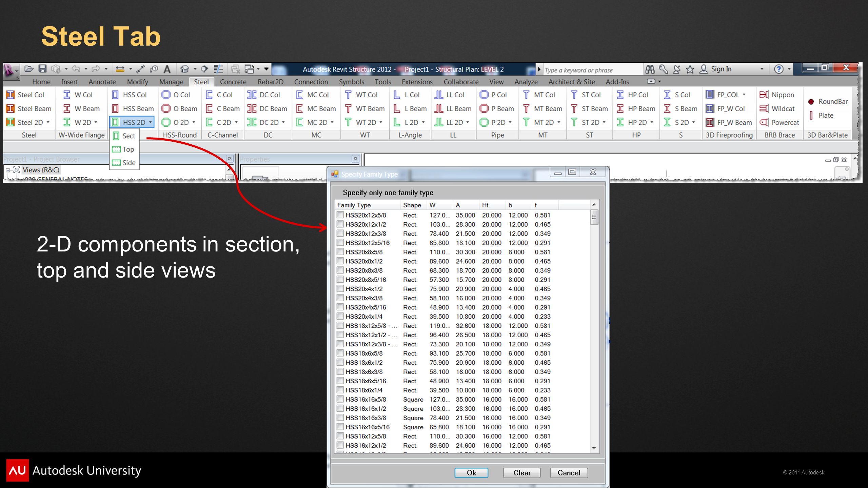Choose the WT Beam tool
Viewport: 868px width, 488px height.
[365, 109]
